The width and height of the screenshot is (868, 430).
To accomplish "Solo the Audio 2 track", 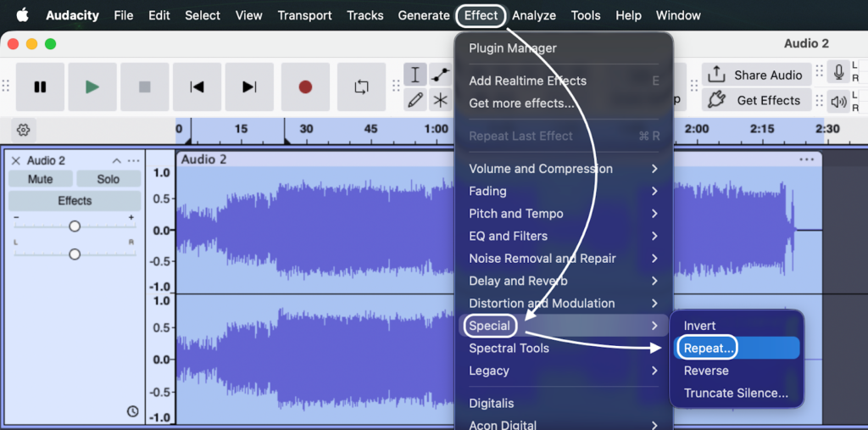I will tap(108, 179).
